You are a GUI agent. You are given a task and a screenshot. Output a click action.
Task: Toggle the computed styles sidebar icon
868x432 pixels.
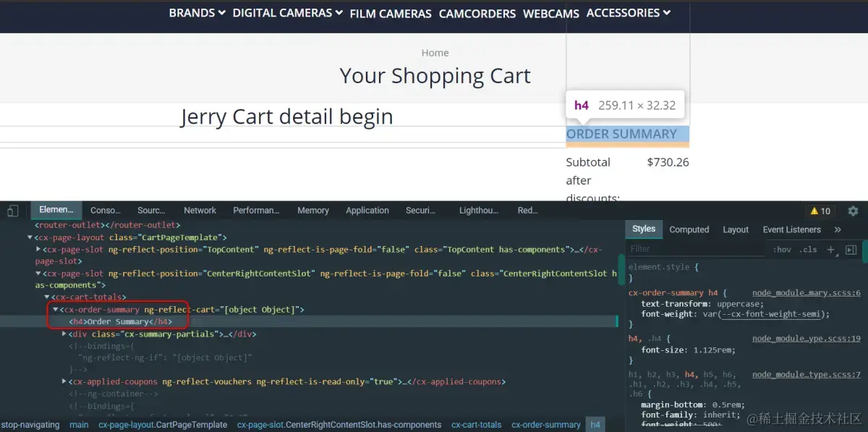(851, 250)
